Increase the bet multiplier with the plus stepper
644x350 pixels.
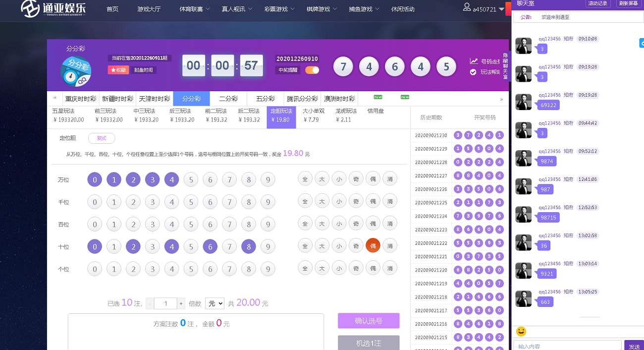(180, 303)
